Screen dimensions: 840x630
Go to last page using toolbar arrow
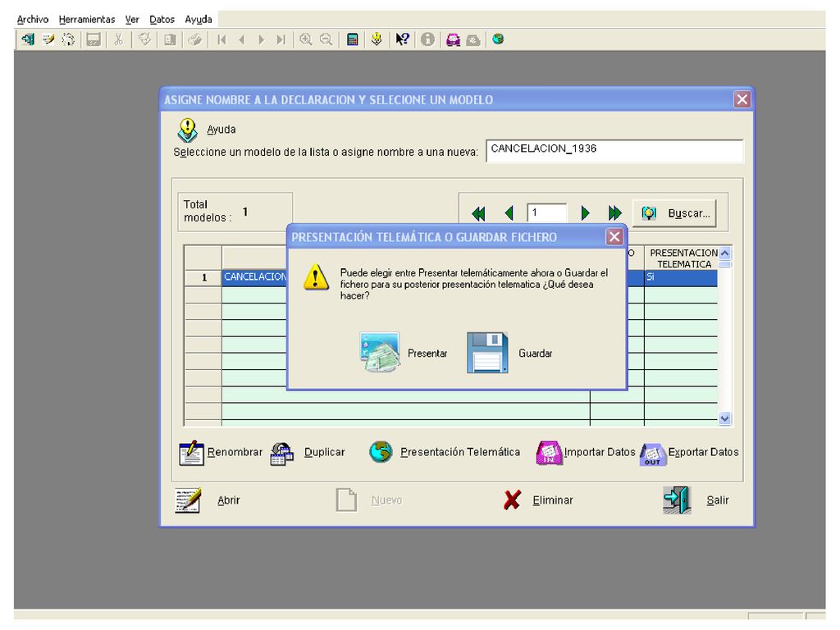pos(281,39)
